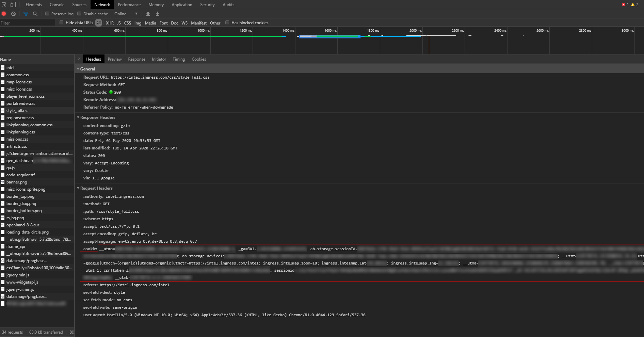Show the Initiator tab of request
The image size is (644, 337).
[x=159, y=59]
